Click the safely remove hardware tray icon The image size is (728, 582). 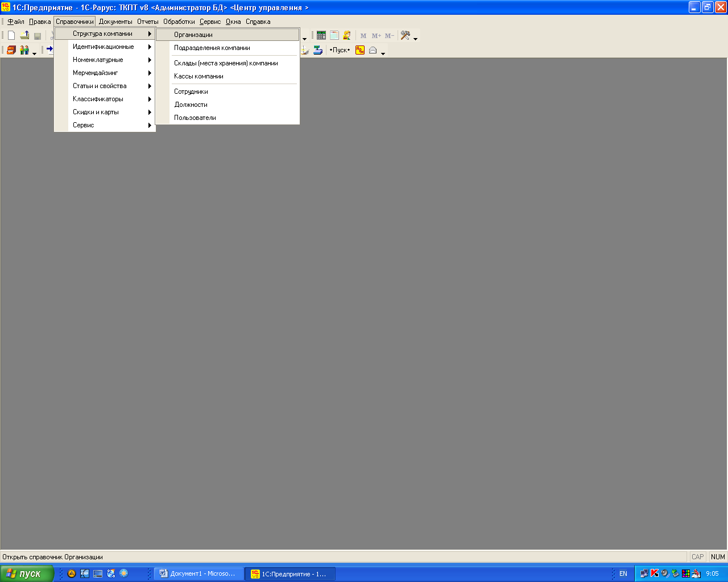click(675, 573)
